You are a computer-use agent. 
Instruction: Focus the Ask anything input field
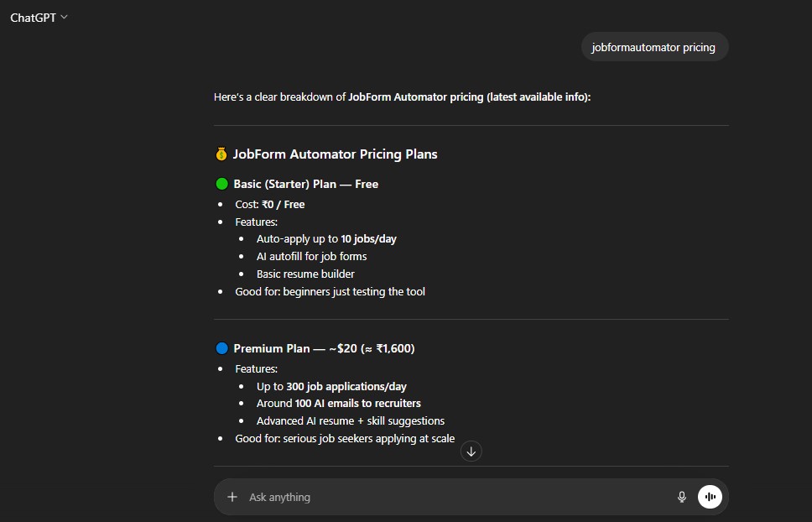coord(419,497)
